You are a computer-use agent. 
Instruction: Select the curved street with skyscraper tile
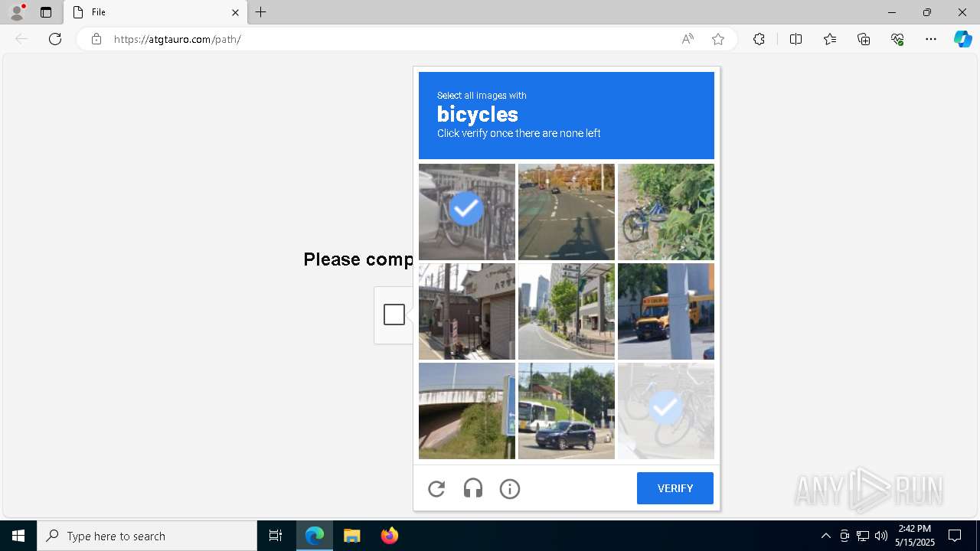567,311
